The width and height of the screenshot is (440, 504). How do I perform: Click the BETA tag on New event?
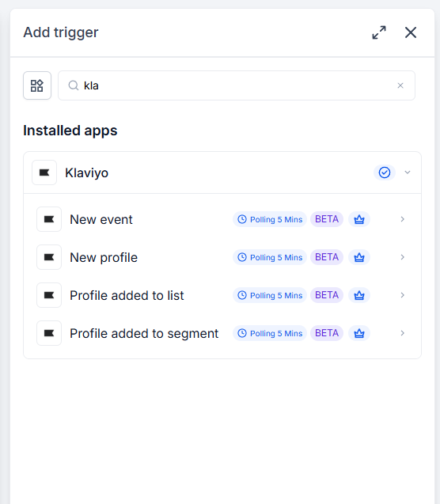(327, 219)
